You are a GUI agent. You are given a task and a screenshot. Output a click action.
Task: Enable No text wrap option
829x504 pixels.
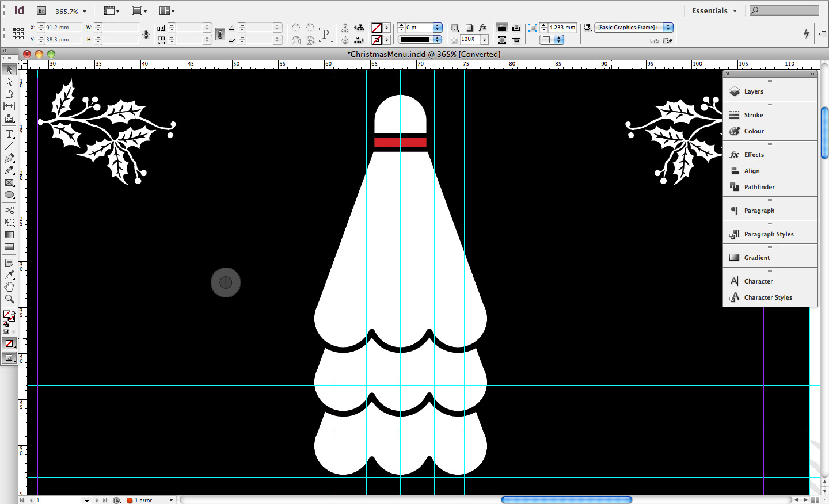(502, 28)
